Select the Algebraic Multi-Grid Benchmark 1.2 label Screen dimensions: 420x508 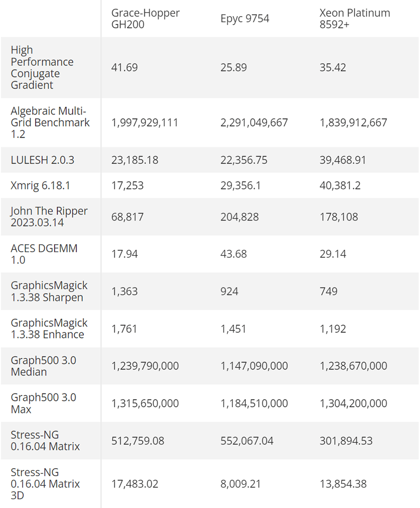pyautogui.click(x=50, y=123)
